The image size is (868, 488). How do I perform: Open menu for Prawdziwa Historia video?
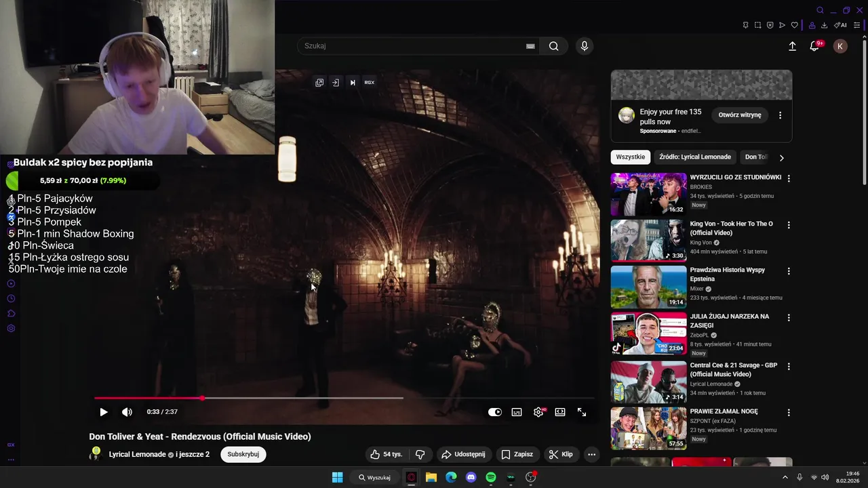(788, 271)
